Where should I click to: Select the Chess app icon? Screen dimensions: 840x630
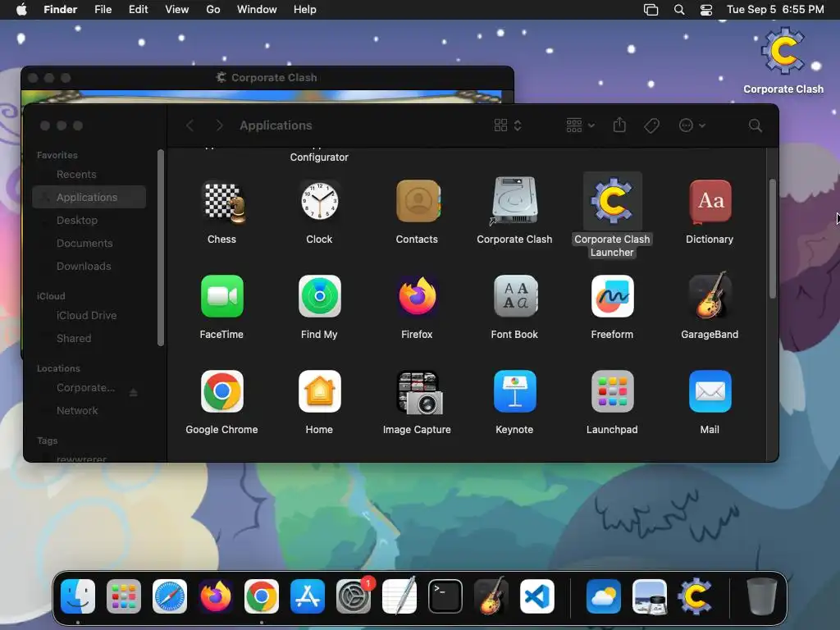[x=225, y=202]
